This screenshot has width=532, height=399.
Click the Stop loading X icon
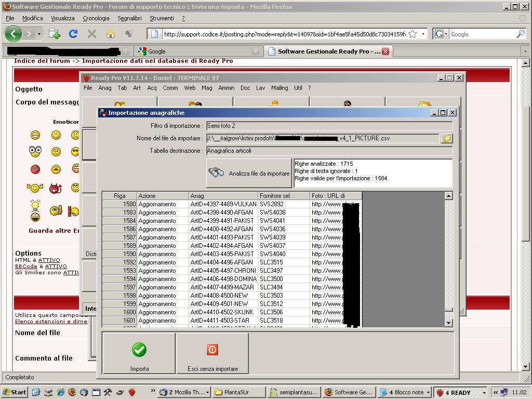91,34
